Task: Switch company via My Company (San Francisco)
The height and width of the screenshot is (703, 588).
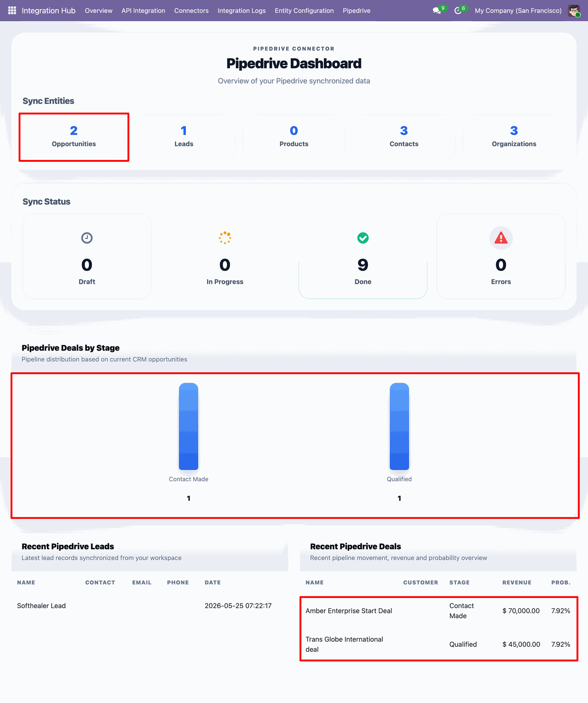Action: click(518, 11)
